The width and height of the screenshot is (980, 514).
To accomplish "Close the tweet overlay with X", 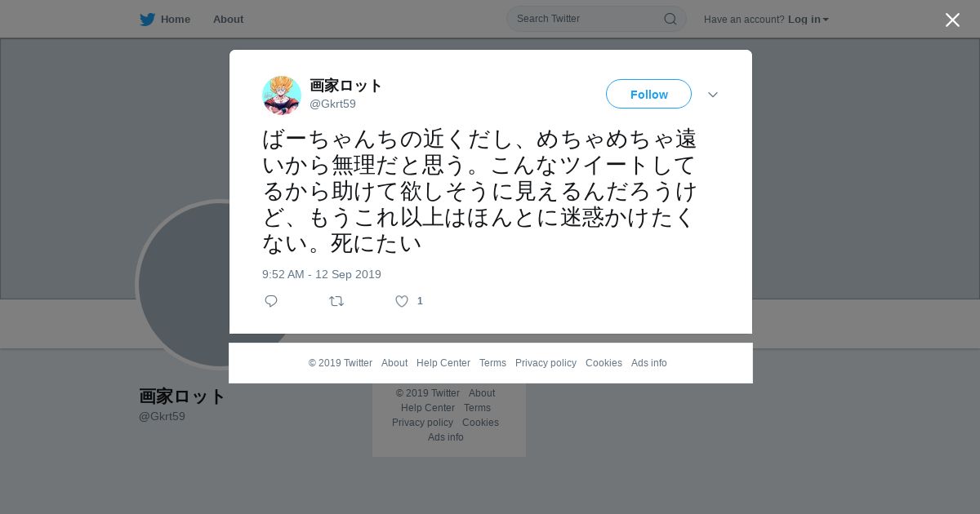I will (952, 20).
